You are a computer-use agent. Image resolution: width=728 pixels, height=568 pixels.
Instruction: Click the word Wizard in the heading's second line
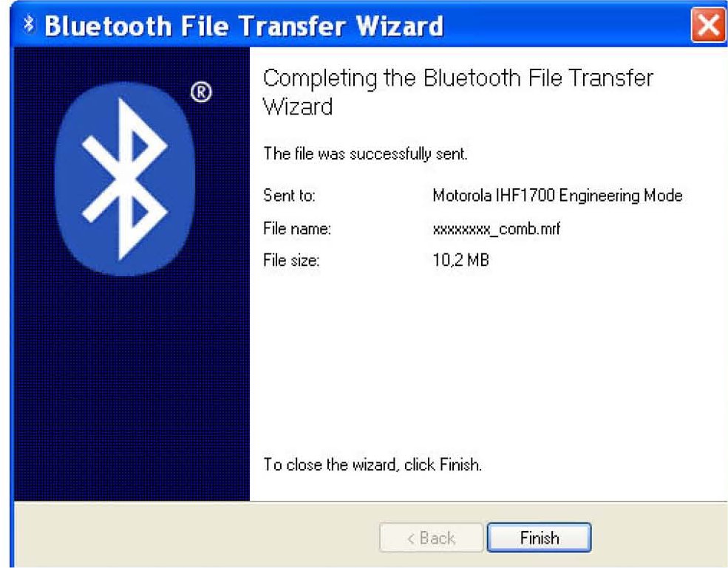pos(298,107)
